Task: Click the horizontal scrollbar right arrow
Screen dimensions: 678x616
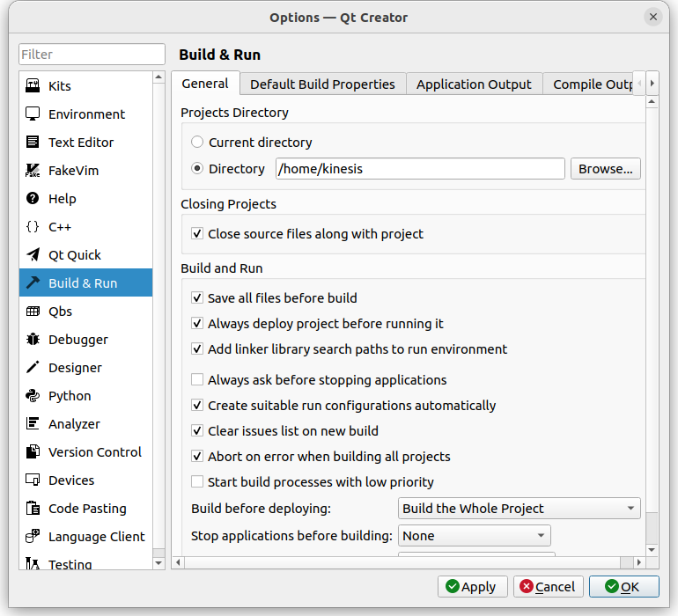Action: 639,562
